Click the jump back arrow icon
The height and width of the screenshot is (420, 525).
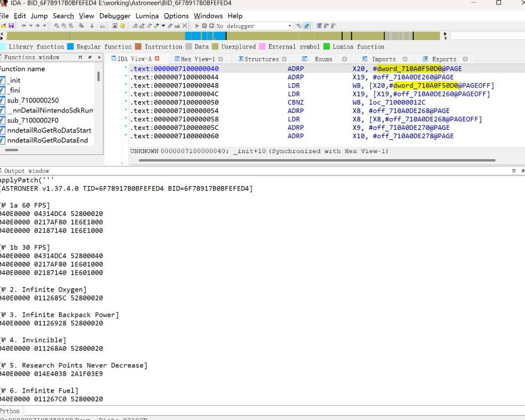point(25,26)
